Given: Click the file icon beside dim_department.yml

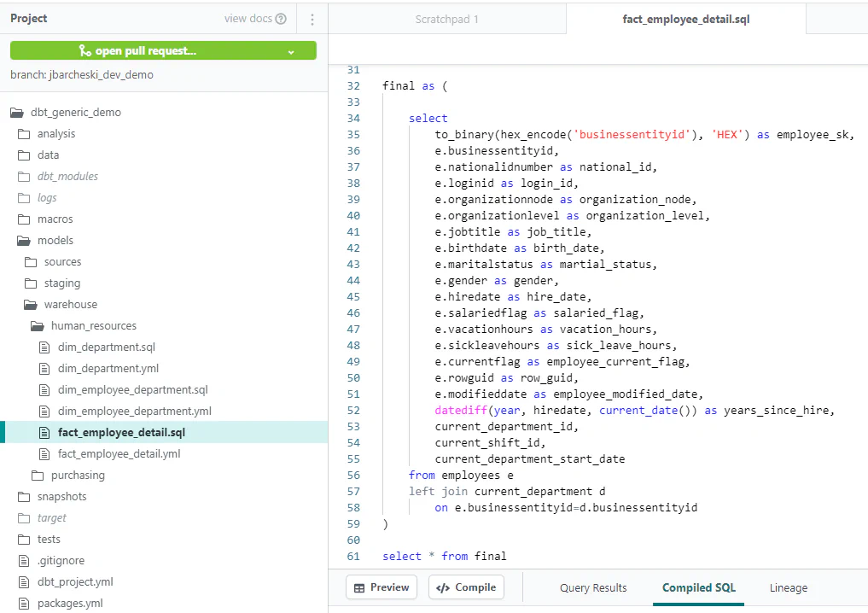Looking at the screenshot, I should point(44,368).
